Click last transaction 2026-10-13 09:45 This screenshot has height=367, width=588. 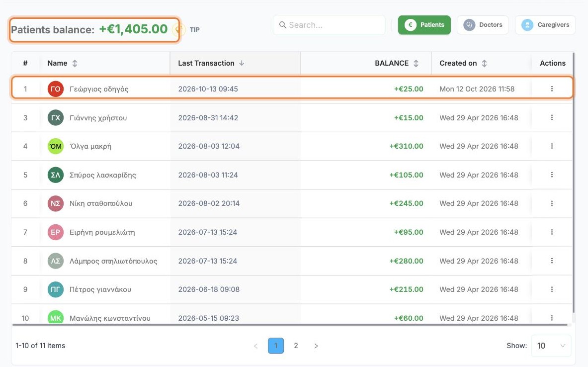click(208, 89)
